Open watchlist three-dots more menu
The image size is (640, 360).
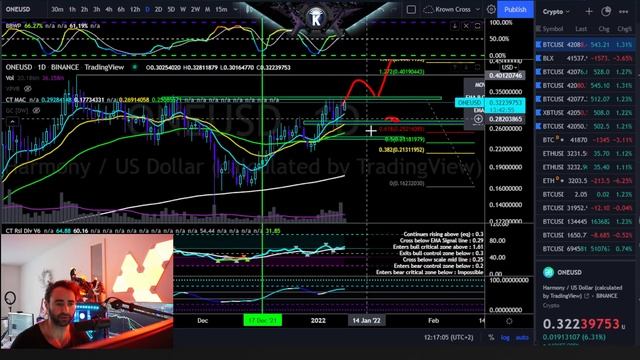coord(623,12)
